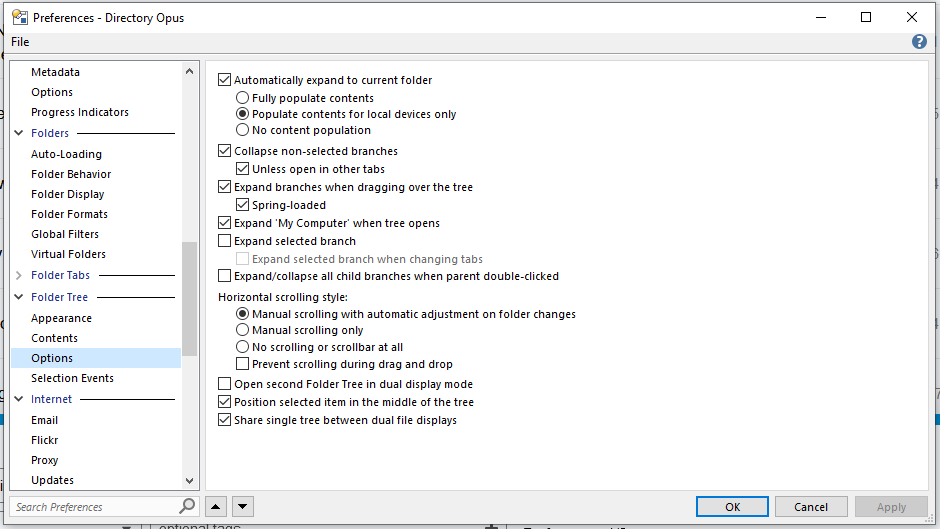Click the Cancel button

tap(811, 507)
